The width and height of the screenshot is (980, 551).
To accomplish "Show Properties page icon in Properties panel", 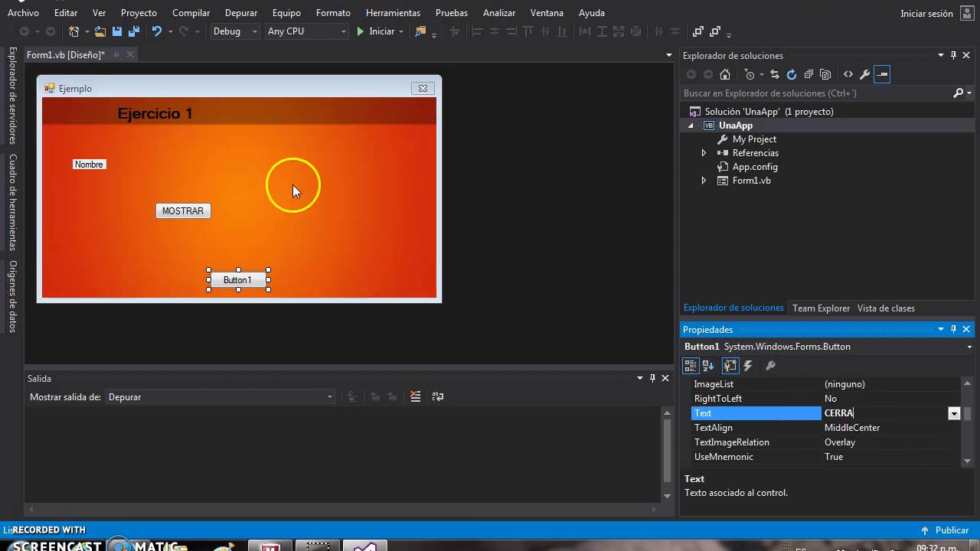I will pyautogui.click(x=730, y=366).
